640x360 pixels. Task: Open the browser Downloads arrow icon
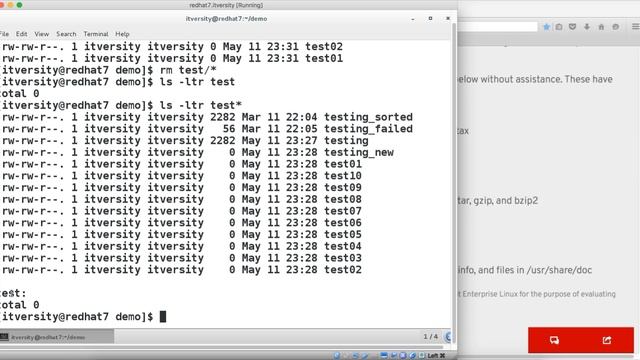tap(587, 27)
